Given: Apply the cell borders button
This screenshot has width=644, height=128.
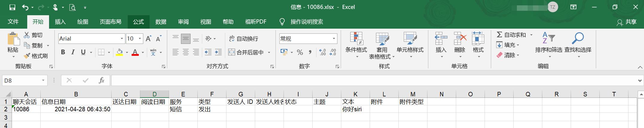Looking at the screenshot, I should pyautogui.click(x=101, y=52).
